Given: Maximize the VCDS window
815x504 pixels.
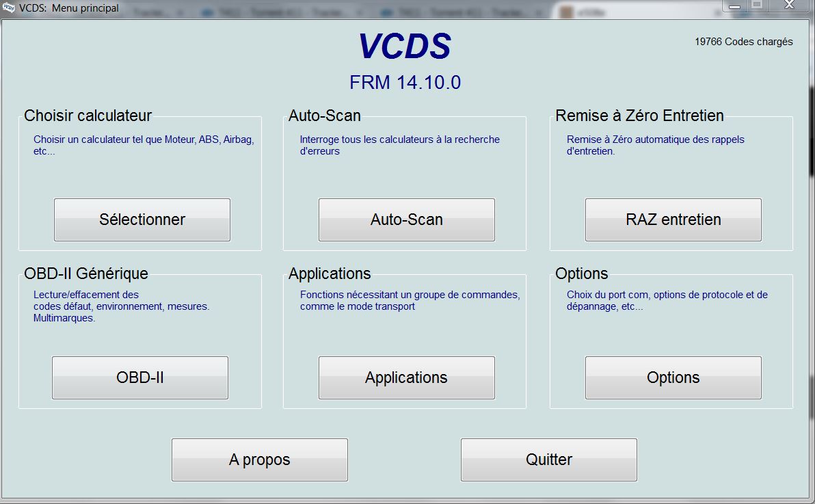Looking at the screenshot, I should pyautogui.click(x=757, y=5).
